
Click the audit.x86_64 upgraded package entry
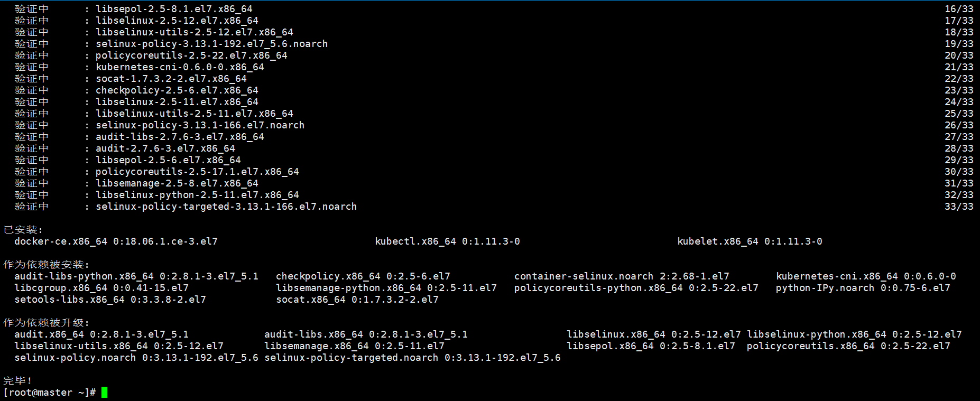tap(101, 334)
